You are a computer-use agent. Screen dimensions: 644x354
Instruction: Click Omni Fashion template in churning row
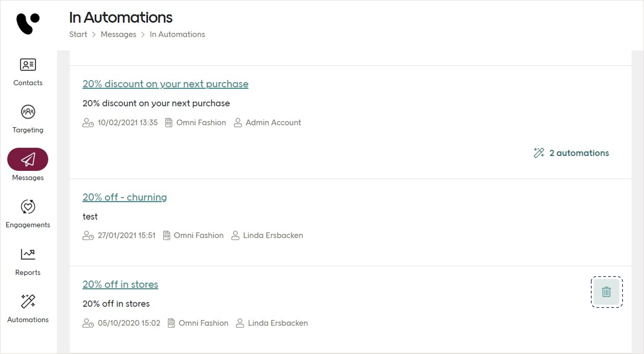tap(198, 236)
